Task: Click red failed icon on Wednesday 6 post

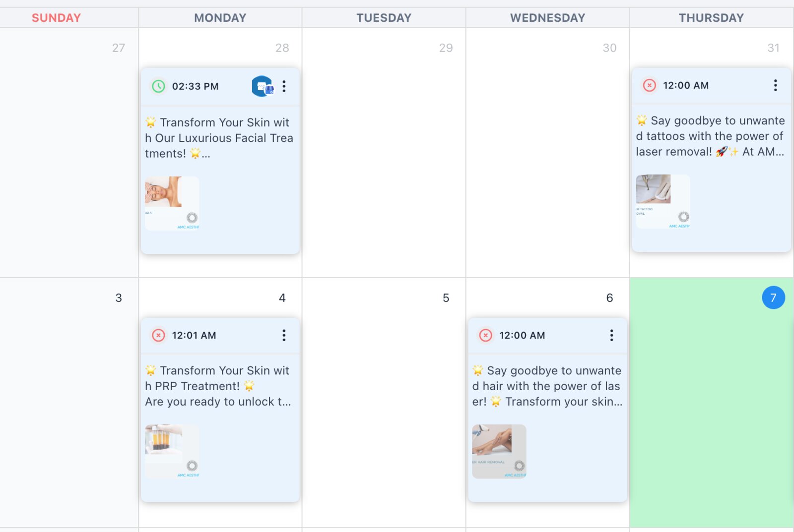Action: pyautogui.click(x=485, y=335)
